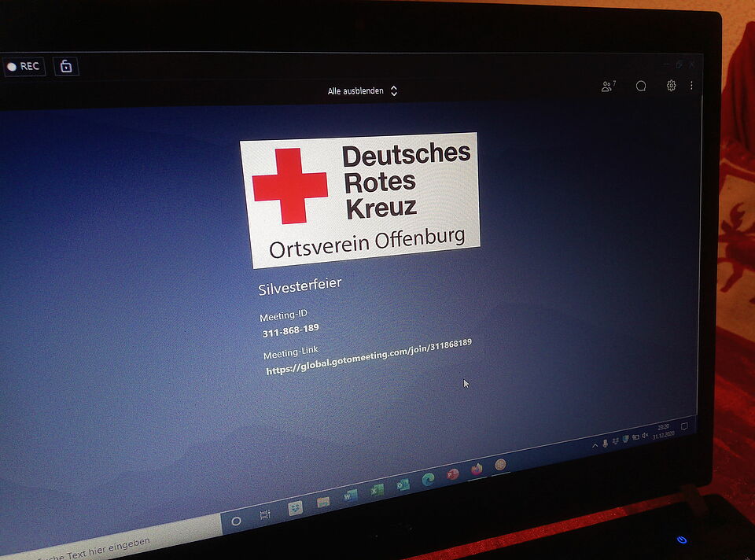The height and width of the screenshot is (560, 755).
Task: Open File Explorer from the taskbar
Action: (323, 503)
